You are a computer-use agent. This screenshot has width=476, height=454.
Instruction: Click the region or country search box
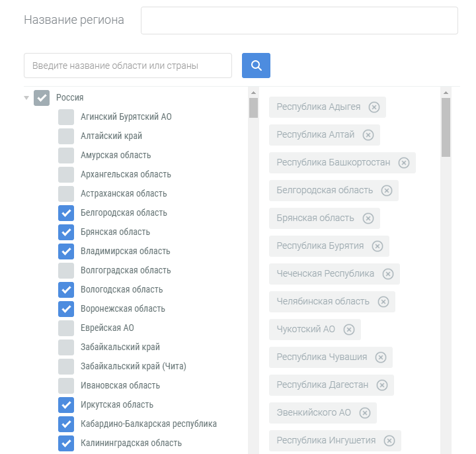click(128, 66)
